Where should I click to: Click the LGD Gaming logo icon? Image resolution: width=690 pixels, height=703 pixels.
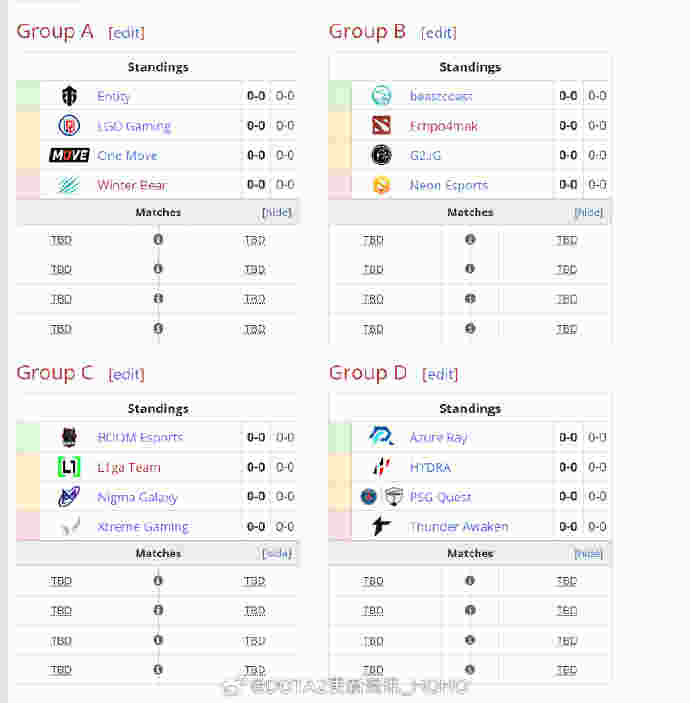pyautogui.click(x=69, y=126)
